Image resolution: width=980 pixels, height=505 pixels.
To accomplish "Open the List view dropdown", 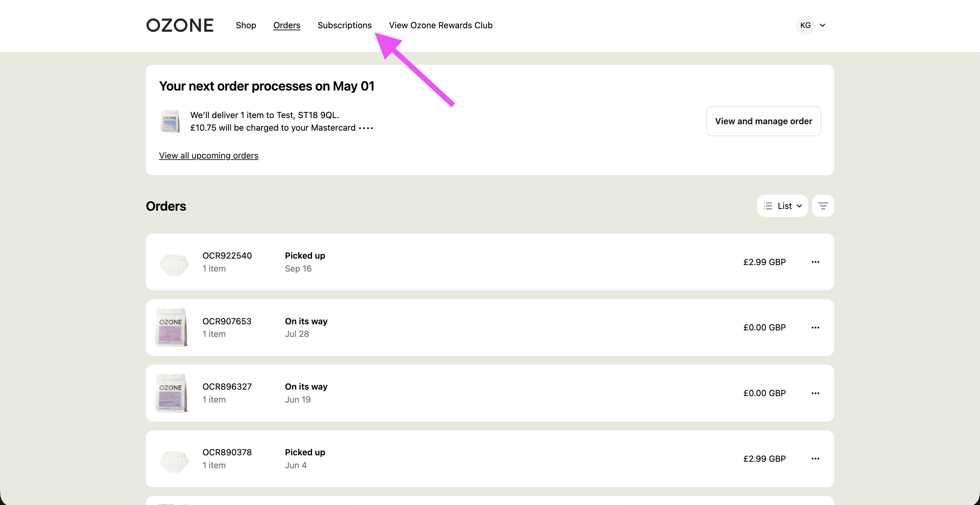I will click(782, 206).
